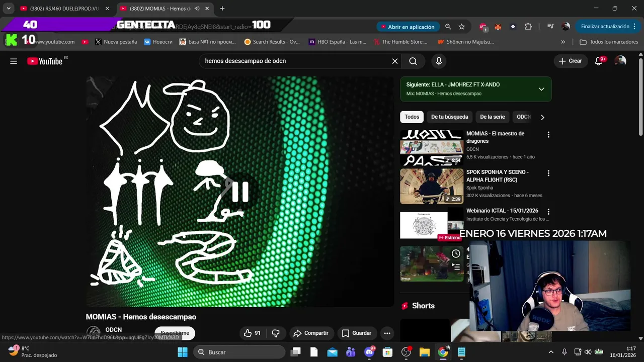The image size is (644, 362).
Task: Open the Mail app on taskbar
Action: [333, 352]
